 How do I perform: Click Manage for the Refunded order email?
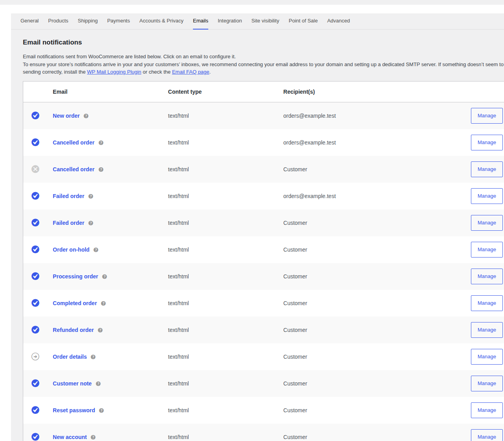click(487, 330)
